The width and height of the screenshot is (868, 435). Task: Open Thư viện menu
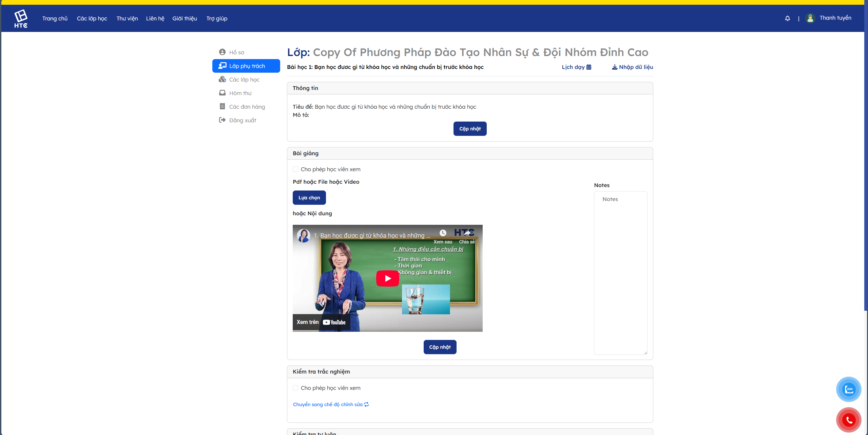(x=127, y=18)
